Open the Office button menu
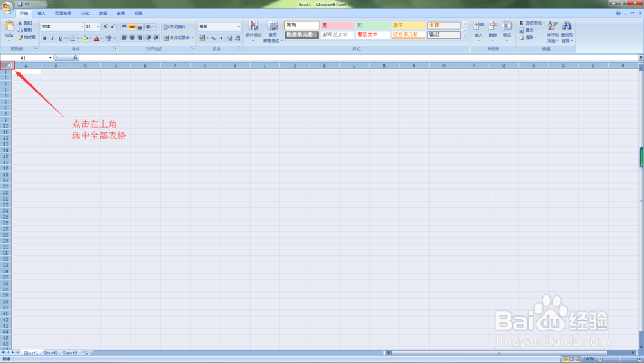Image resolution: width=644 pixels, height=363 pixels. [7, 7]
